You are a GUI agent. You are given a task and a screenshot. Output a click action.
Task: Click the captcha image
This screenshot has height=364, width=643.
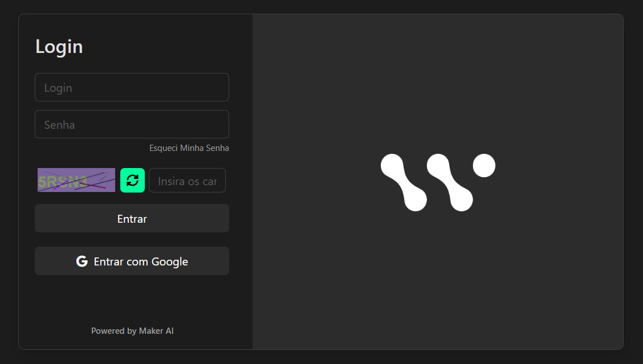pyautogui.click(x=76, y=180)
